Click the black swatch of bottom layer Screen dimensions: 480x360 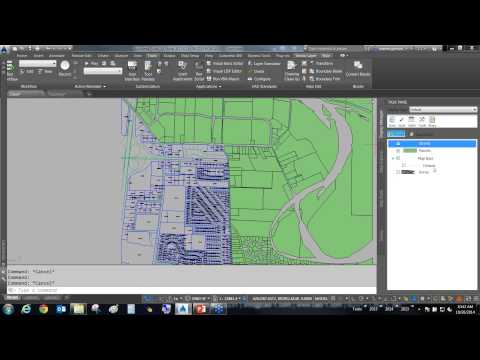[408, 172]
